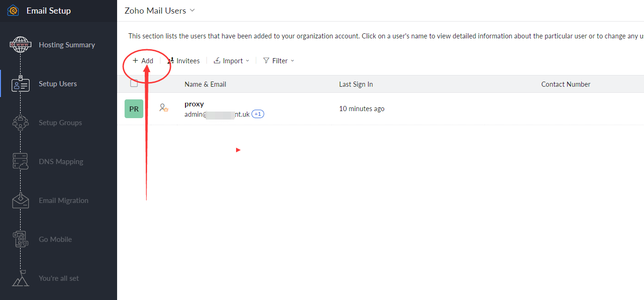The image size is (644, 300).
Task: Open the Hosting Summary step label
Action: click(67, 45)
